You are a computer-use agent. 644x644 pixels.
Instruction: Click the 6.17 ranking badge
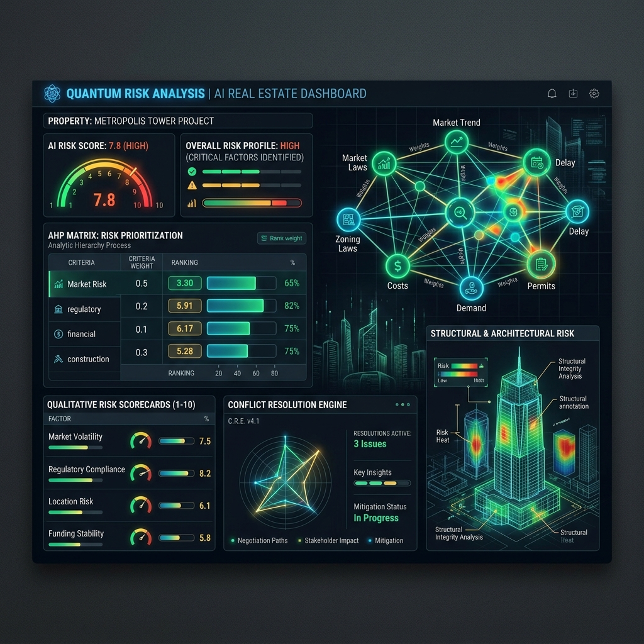185,328
